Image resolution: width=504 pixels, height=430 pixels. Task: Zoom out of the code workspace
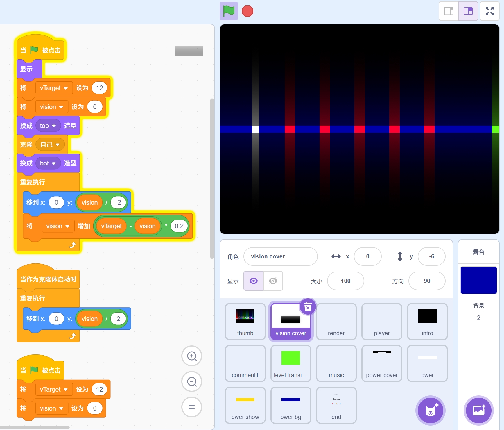pos(192,381)
